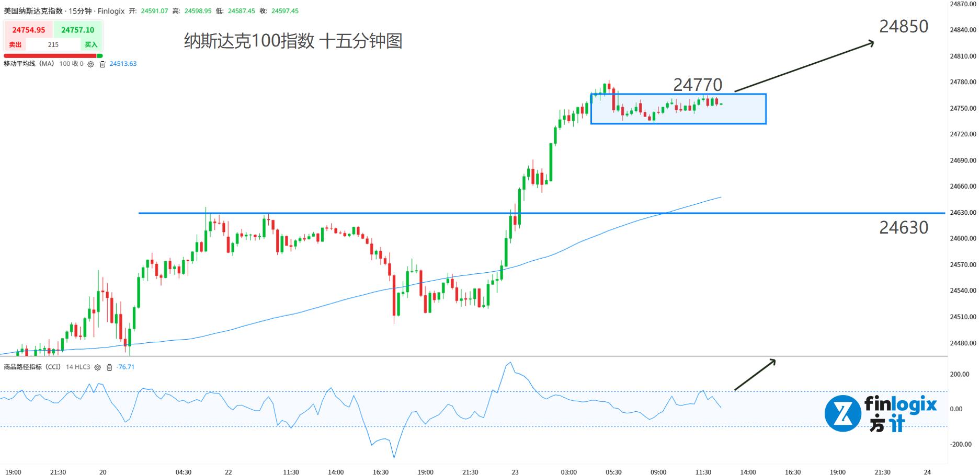Screen dimensions: 980x475
Task: Delete the moving average (MA) indicator
Action: coord(102,64)
